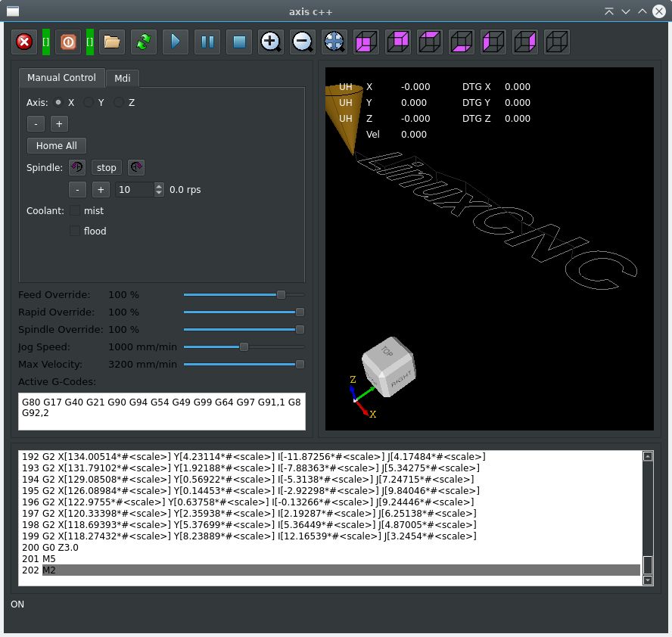Select the top view cube icon
This screenshot has height=637, width=672.
430,42
